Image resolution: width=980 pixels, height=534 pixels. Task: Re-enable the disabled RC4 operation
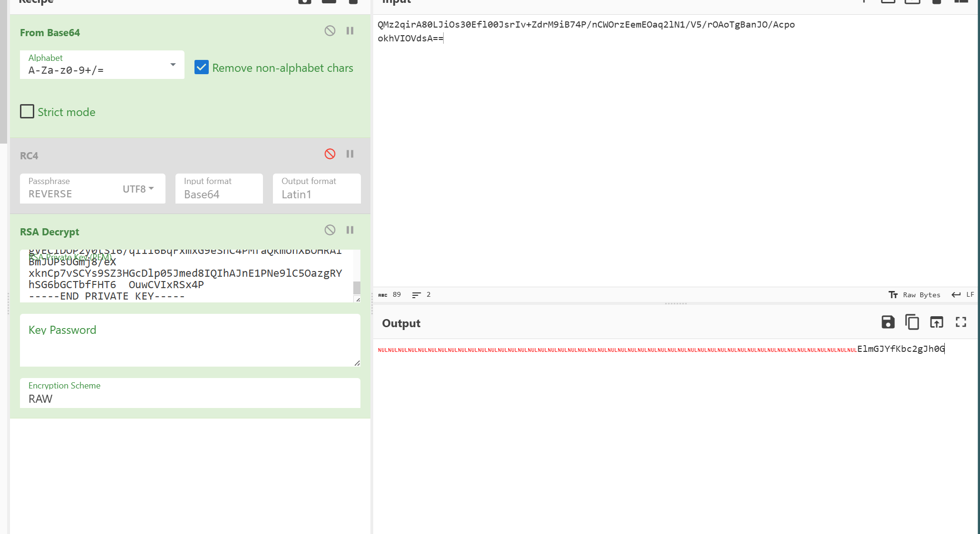(x=330, y=154)
